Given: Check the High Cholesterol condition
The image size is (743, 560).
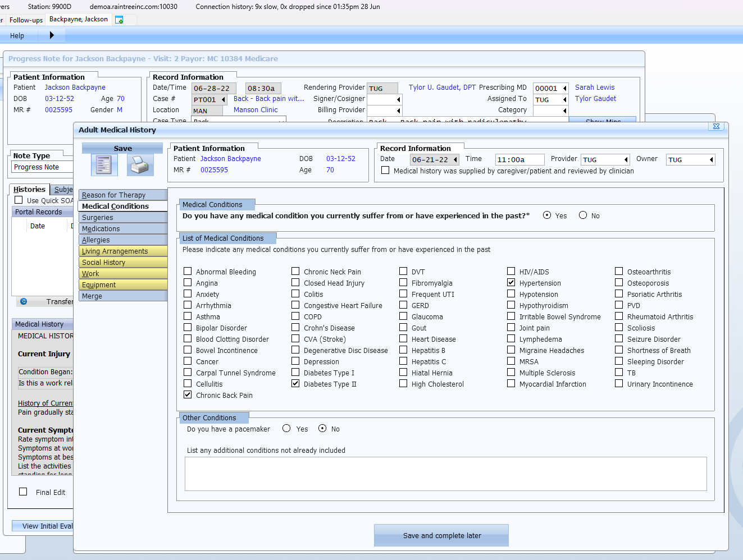Looking at the screenshot, I should (x=403, y=383).
